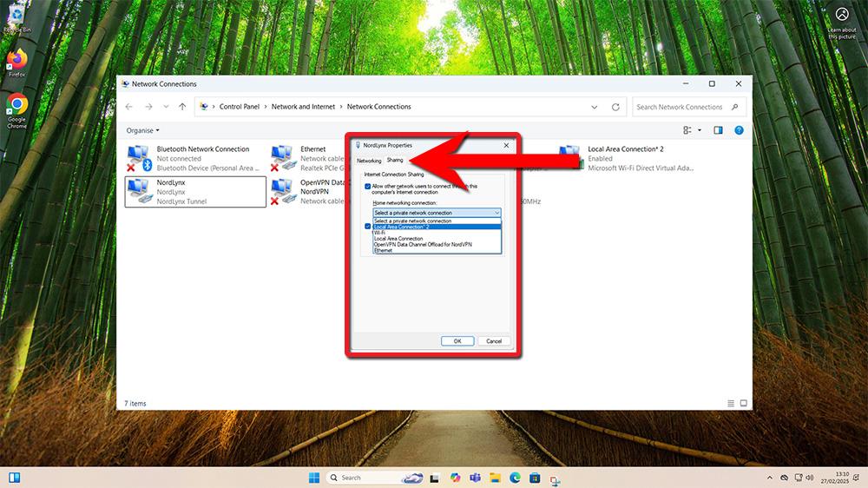Open File Explorer from the taskbar
This screenshot has height=488, width=868.
[495, 478]
